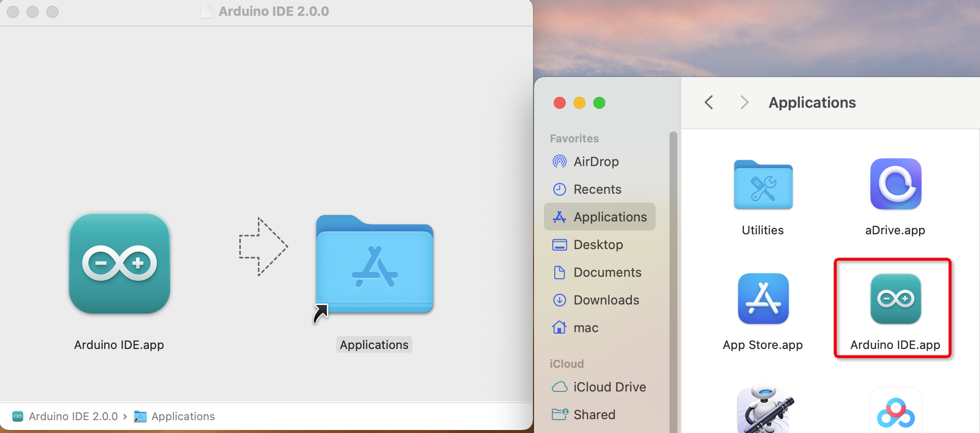This screenshot has height=433, width=980.
Task: Click the Recents clock icon
Action: [x=559, y=189]
